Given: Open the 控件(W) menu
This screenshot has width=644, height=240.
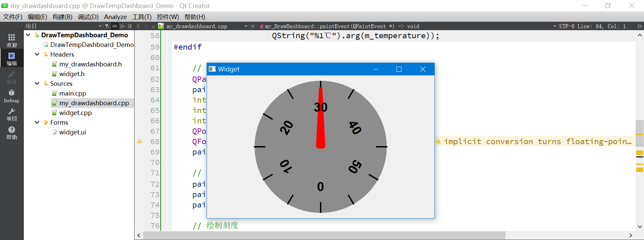Looking at the screenshot, I should [168, 17].
